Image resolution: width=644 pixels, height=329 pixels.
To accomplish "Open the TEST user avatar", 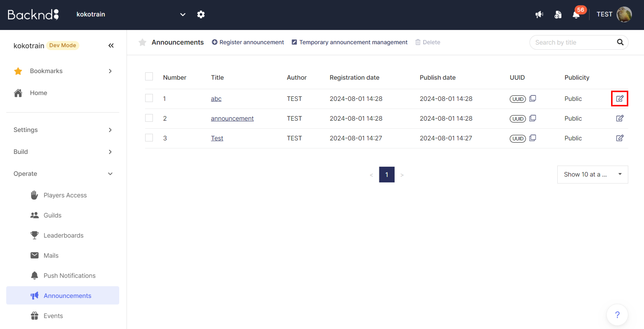I will point(624,15).
